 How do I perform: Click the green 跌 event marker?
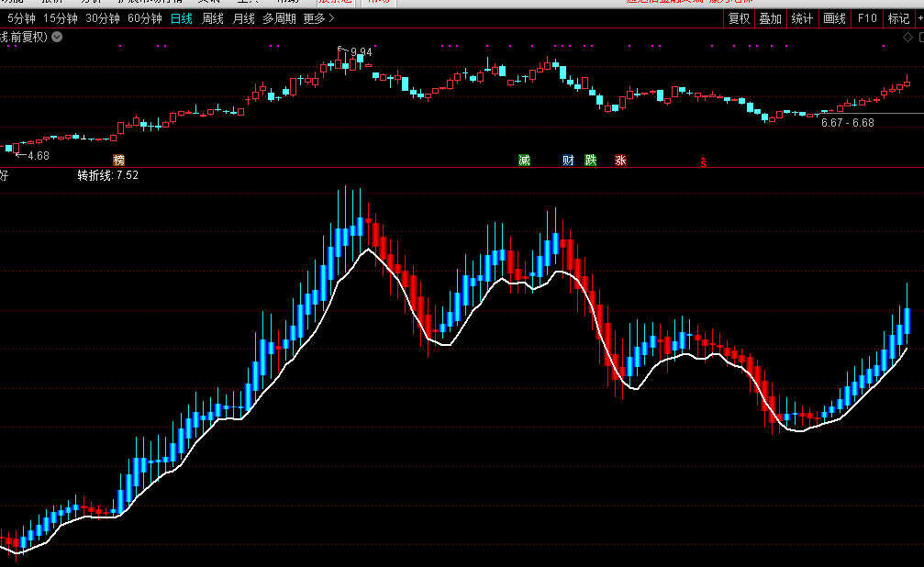pyautogui.click(x=591, y=161)
